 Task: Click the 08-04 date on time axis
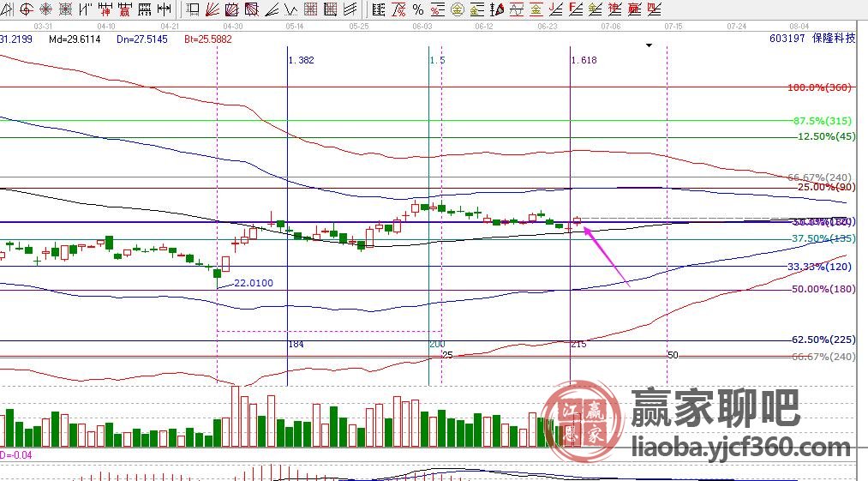click(799, 26)
